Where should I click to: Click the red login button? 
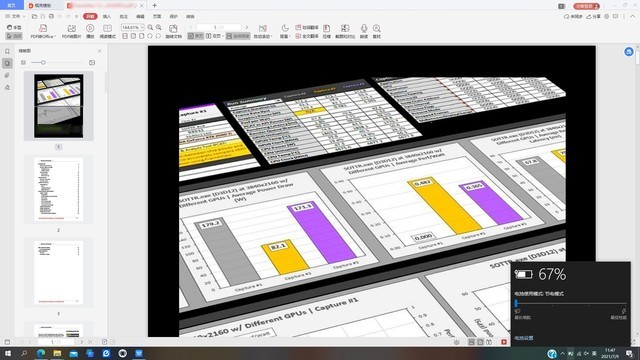(587, 6)
